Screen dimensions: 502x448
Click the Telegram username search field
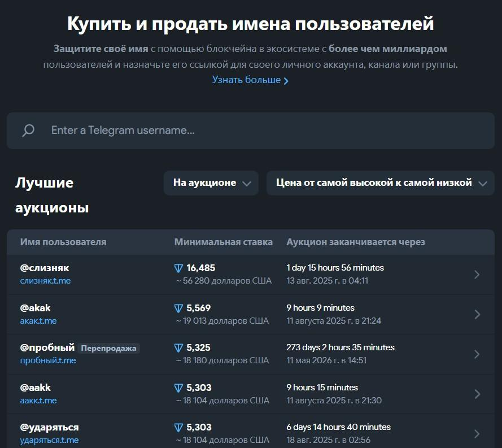coord(169,131)
